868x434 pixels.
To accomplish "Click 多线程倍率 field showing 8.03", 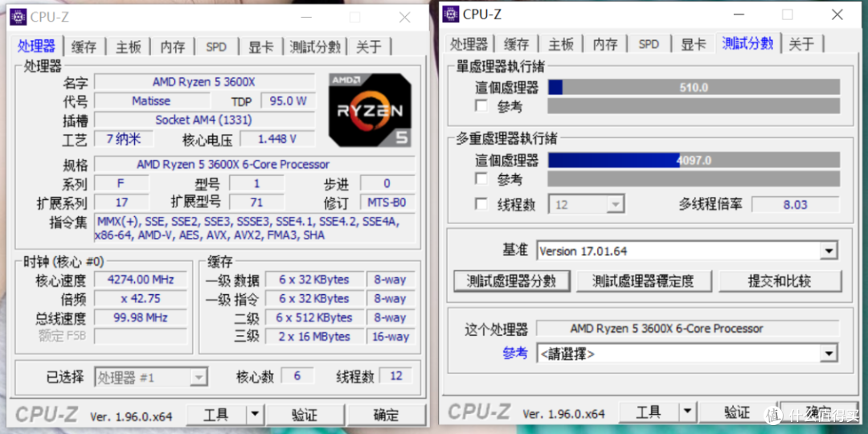I will [x=796, y=204].
